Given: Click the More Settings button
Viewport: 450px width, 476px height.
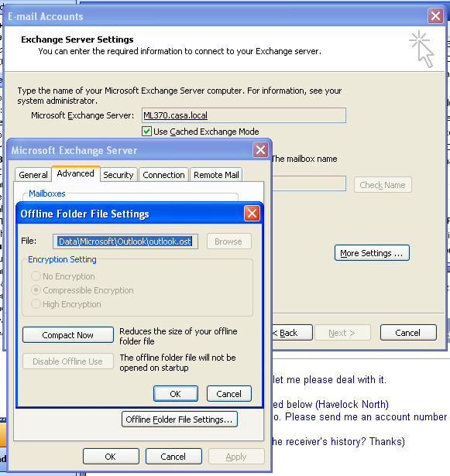Looking at the screenshot, I should 372,253.
